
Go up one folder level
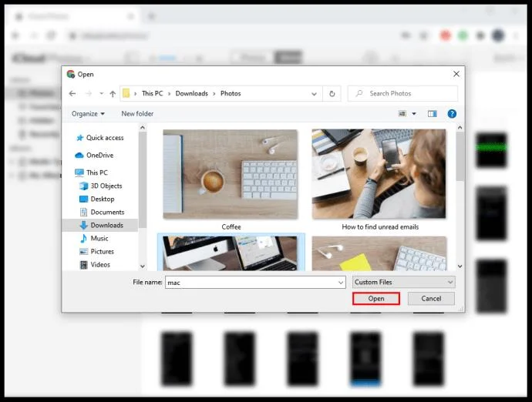pyautogui.click(x=113, y=94)
